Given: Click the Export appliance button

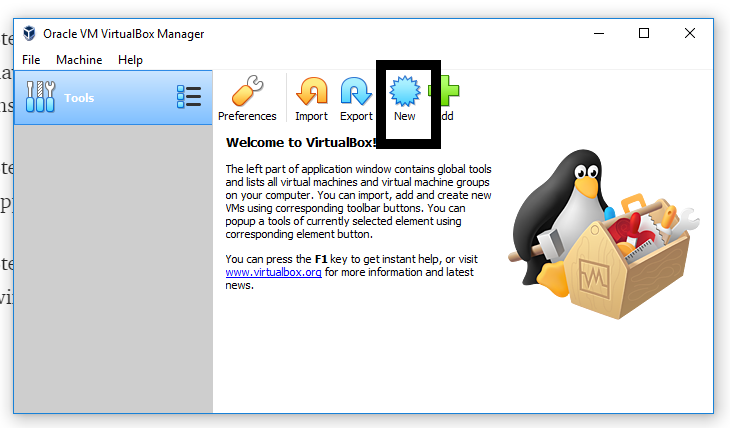Looking at the screenshot, I should (356, 98).
